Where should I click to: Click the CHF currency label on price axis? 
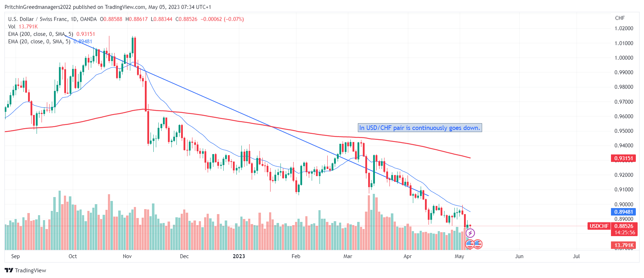click(620, 18)
